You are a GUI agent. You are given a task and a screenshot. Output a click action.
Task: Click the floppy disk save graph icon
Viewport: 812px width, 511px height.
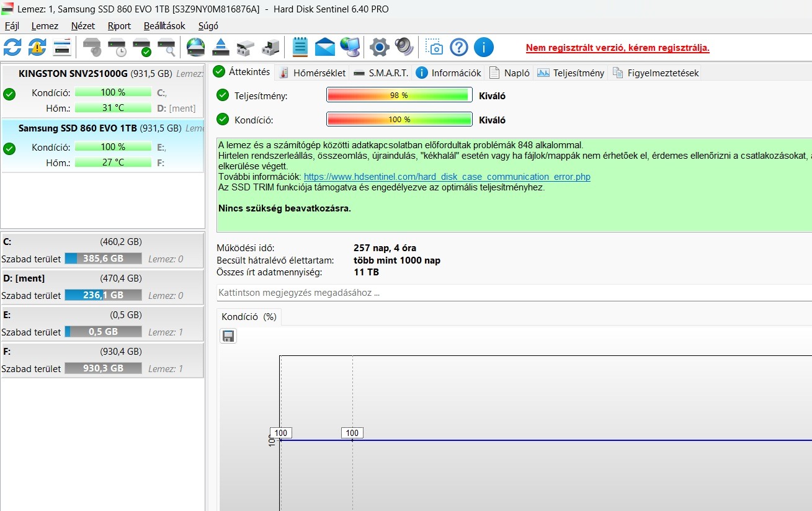pos(228,336)
